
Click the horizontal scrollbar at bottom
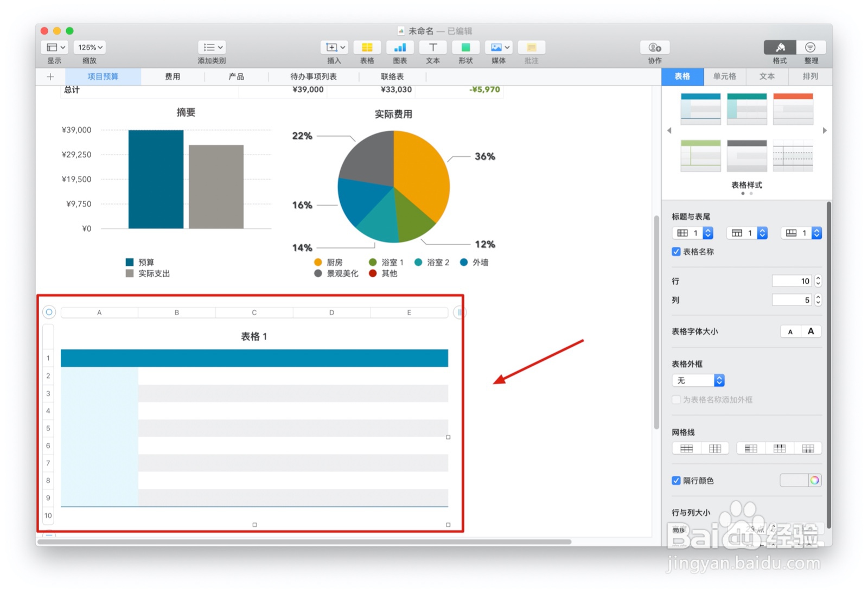pos(304,541)
